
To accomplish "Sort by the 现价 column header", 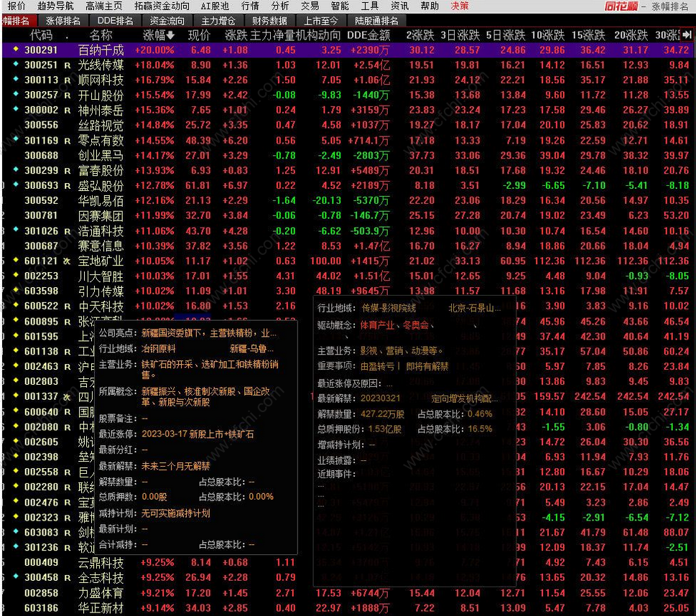I will (x=199, y=35).
